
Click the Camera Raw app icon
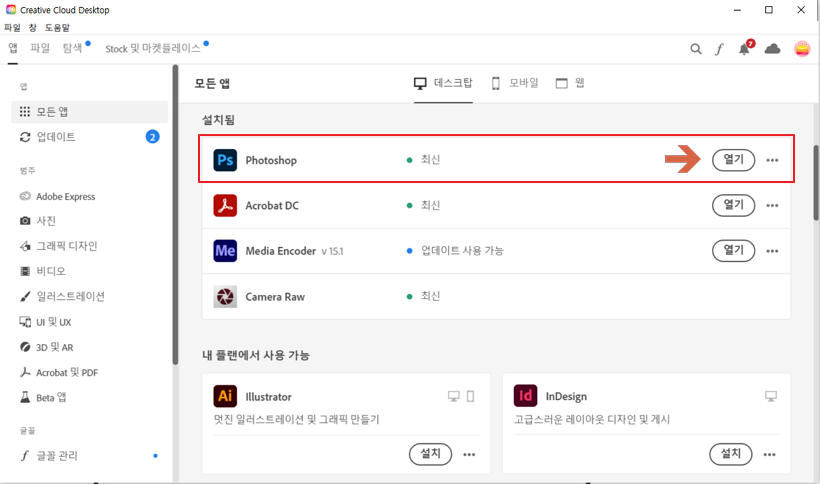tap(225, 296)
